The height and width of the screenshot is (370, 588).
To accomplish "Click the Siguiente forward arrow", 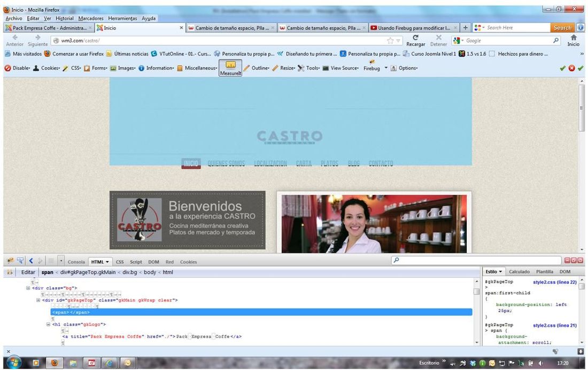I will click(x=37, y=41).
